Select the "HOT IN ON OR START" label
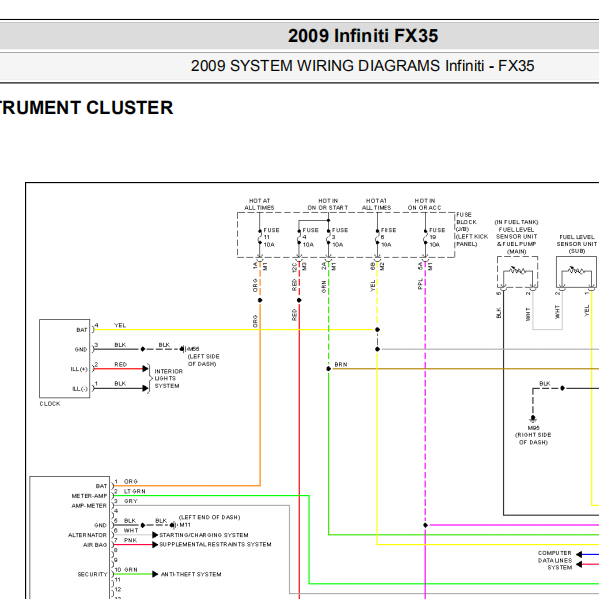This screenshot has height=599, width=599. pos(328,204)
